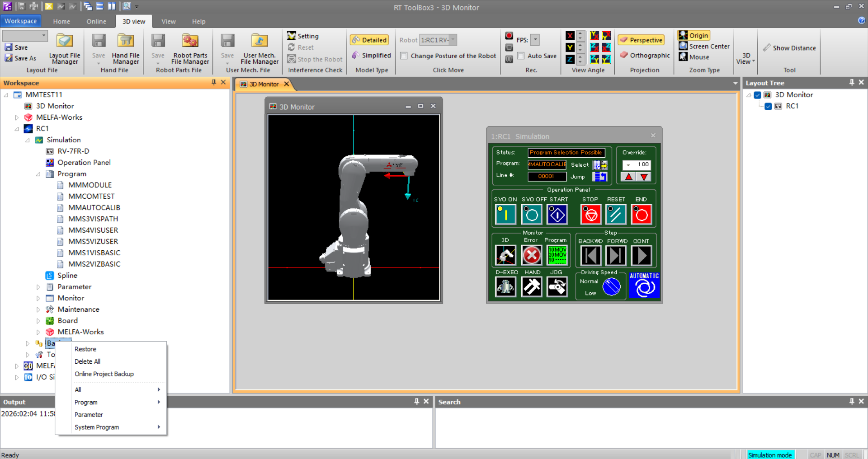
Task: Click Save As in Layout File group
Action: 21,58
